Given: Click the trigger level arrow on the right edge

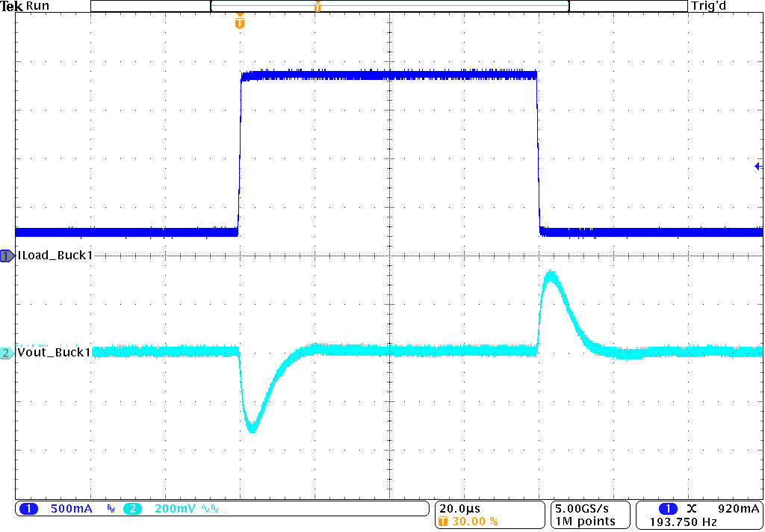Looking at the screenshot, I should [758, 165].
